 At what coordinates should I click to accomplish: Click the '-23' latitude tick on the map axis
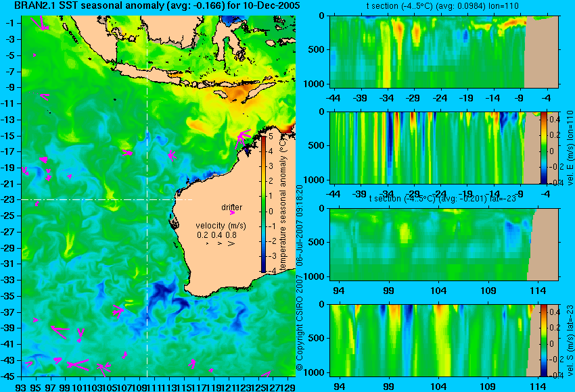9,199
